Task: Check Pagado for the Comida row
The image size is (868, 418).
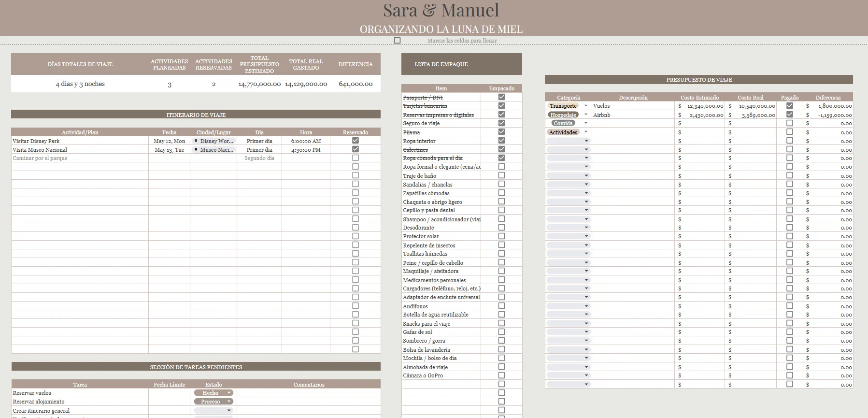Action: (x=790, y=123)
